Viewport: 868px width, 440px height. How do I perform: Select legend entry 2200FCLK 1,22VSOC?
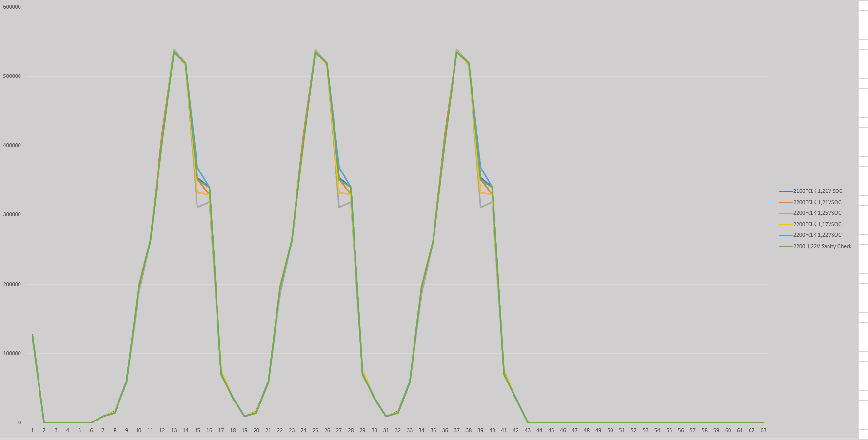[810, 235]
